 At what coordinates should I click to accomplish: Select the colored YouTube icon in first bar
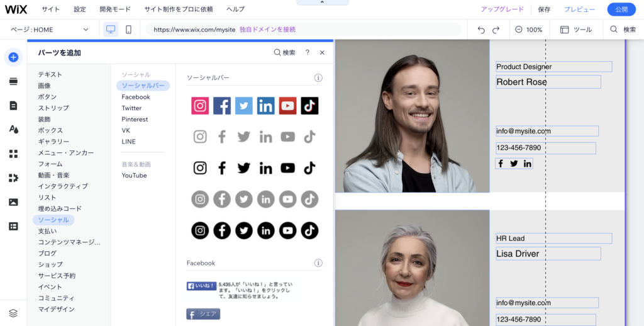[287, 106]
